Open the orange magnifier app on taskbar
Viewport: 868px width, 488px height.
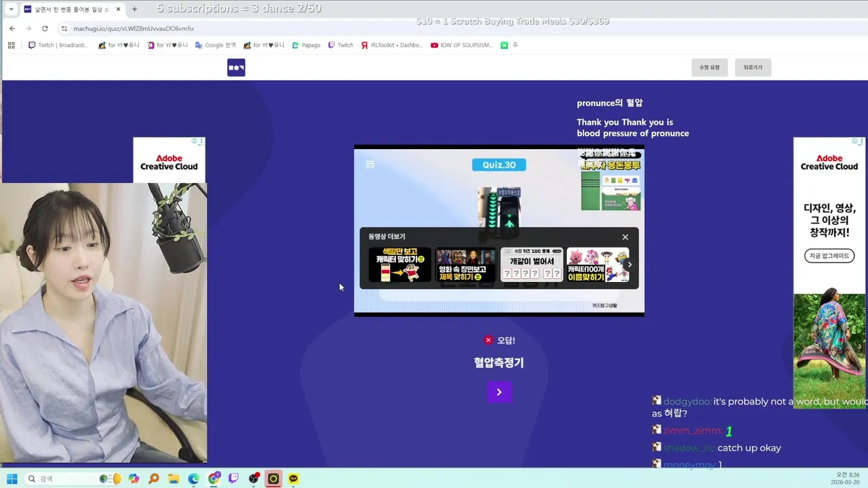(x=154, y=479)
